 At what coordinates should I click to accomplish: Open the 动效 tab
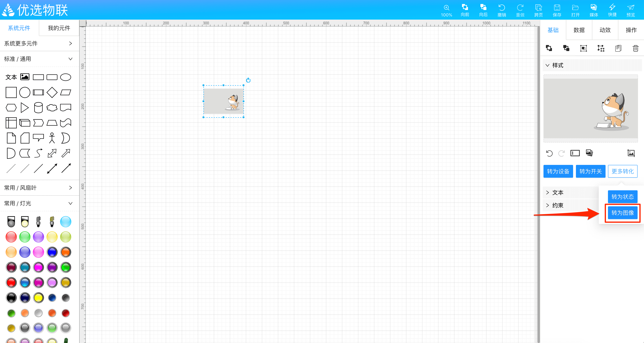click(605, 30)
